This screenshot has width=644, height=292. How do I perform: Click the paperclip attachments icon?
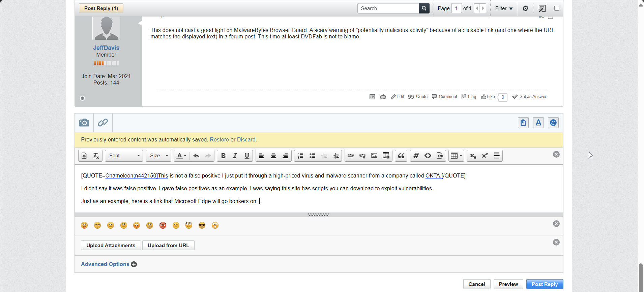coord(103,123)
